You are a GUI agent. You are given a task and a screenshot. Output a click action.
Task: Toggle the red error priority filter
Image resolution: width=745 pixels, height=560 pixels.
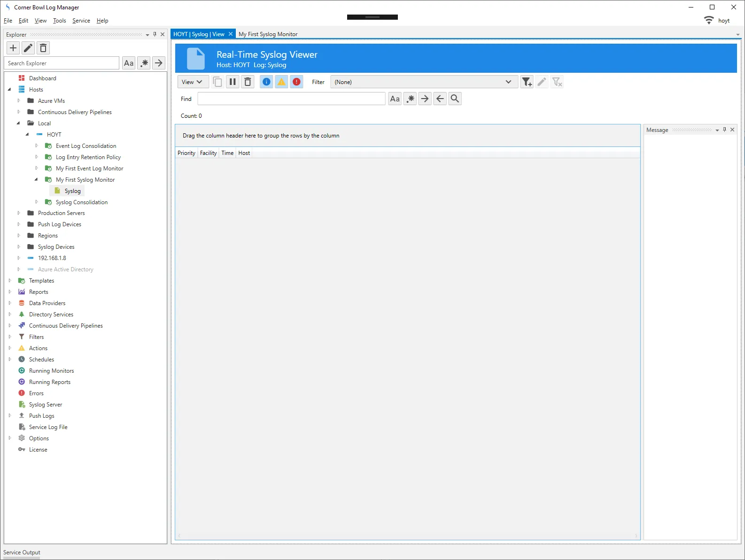coord(296,82)
